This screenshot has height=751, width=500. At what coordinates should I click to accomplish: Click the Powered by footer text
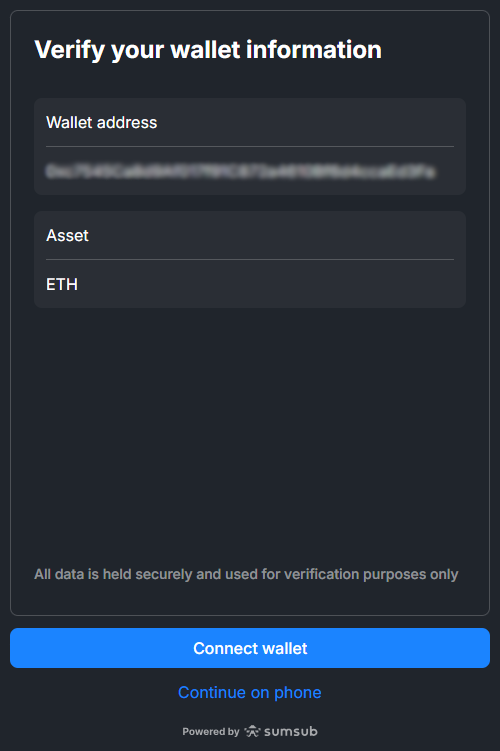(211, 731)
